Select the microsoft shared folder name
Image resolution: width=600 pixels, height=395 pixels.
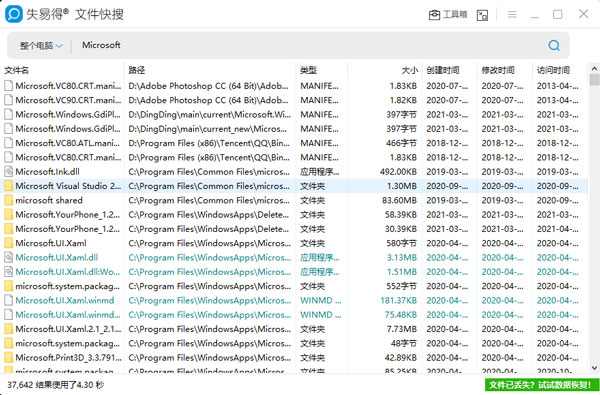(49, 200)
